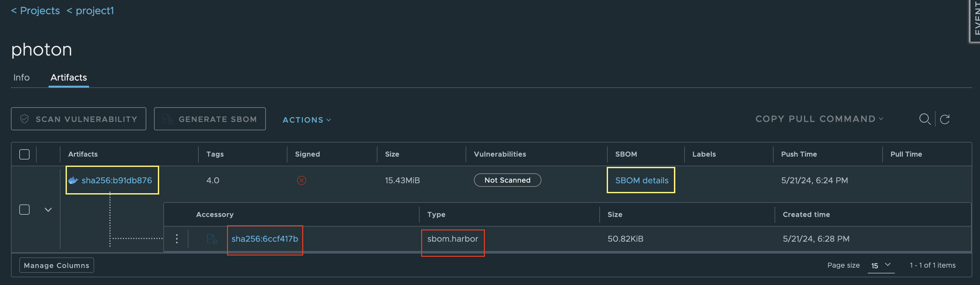The image size is (980, 285).
Task: Open the accessory three-dot action menu
Action: [x=177, y=239]
